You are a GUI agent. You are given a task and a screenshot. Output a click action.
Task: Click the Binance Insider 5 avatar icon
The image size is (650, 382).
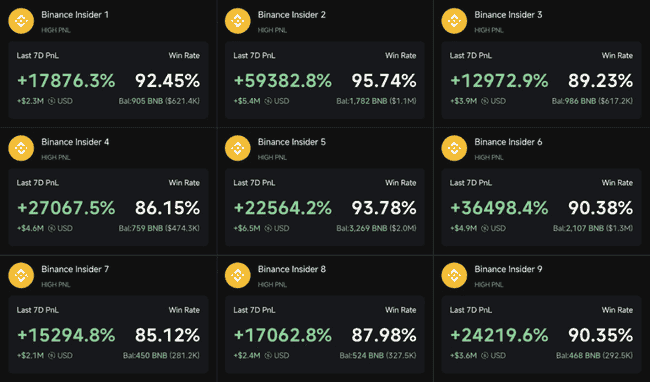[x=238, y=148]
